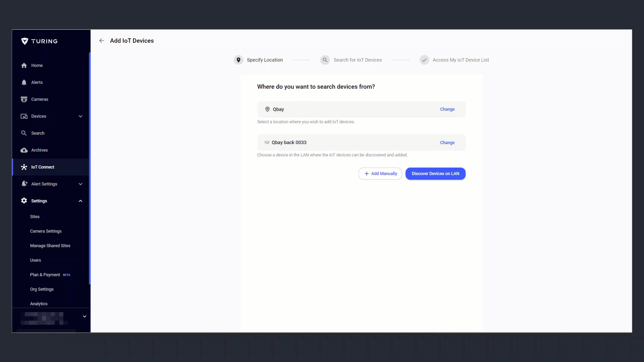The width and height of the screenshot is (644, 362).
Task: Open Home from the sidebar house icon
Action: 24,66
